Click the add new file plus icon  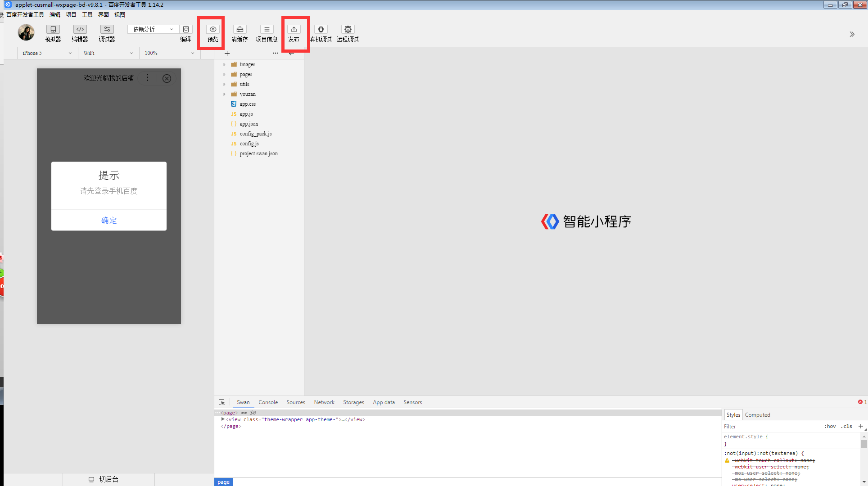coord(227,53)
